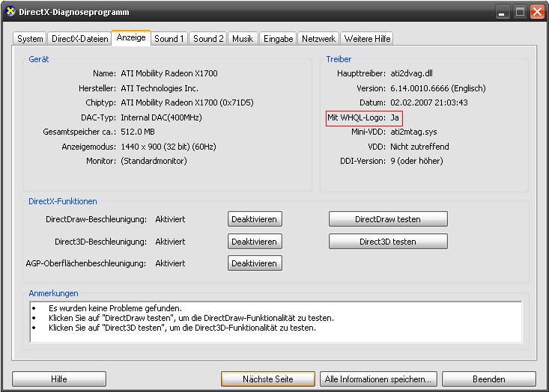Click the 'Anmerkungen' group heading
The height and width of the screenshot is (392, 549).
pyautogui.click(x=53, y=293)
